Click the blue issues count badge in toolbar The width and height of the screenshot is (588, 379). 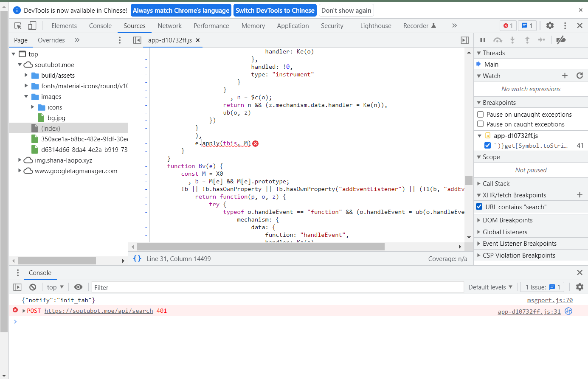tap(527, 26)
